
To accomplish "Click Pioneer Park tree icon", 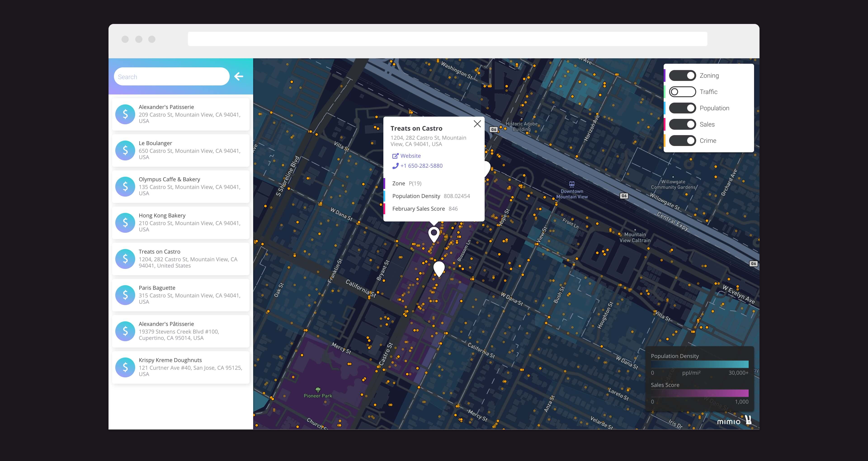I will [318, 390].
